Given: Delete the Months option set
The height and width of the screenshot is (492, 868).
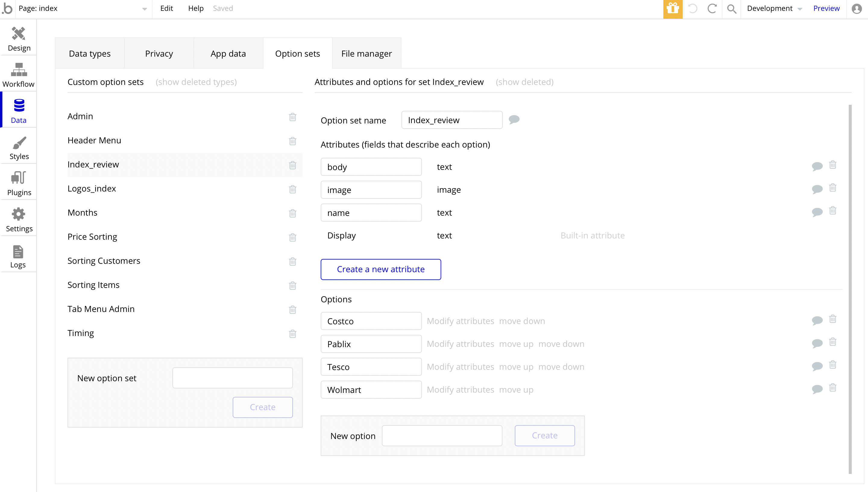Looking at the screenshot, I should click(292, 213).
